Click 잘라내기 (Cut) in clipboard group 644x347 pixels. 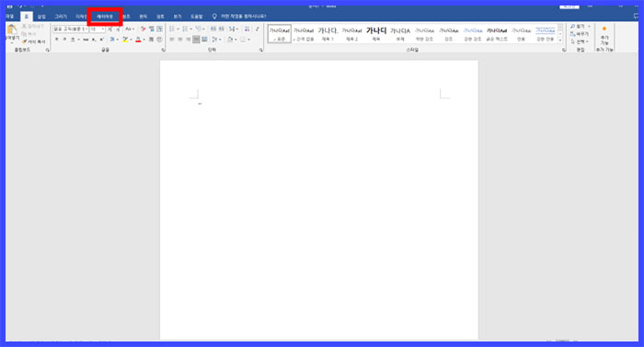tap(33, 27)
